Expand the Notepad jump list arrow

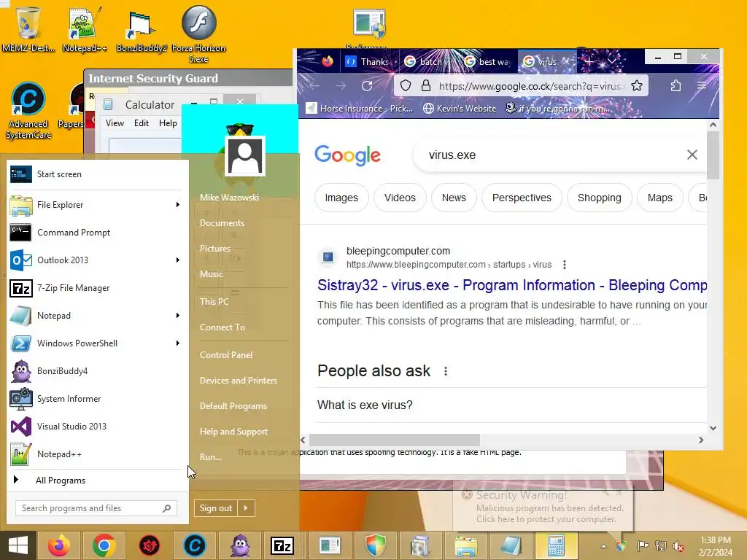pyautogui.click(x=177, y=316)
